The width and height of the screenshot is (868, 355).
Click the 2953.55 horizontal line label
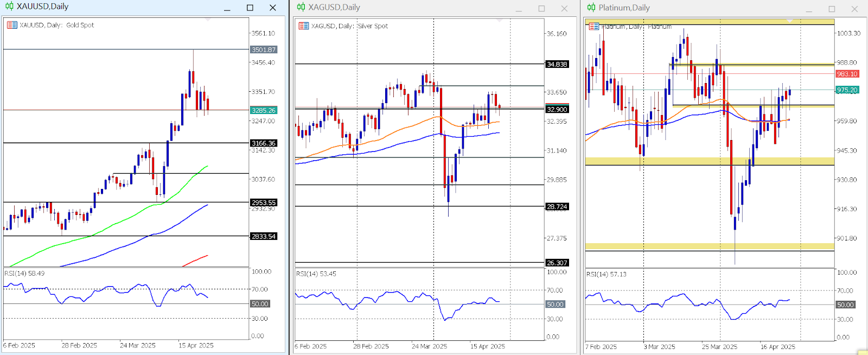pyautogui.click(x=264, y=202)
